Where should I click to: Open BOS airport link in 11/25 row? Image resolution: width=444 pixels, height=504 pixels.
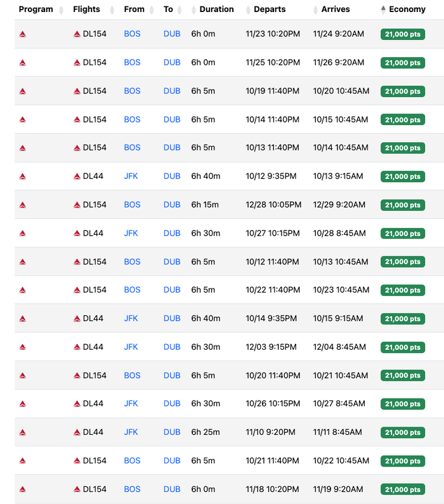pos(132,62)
